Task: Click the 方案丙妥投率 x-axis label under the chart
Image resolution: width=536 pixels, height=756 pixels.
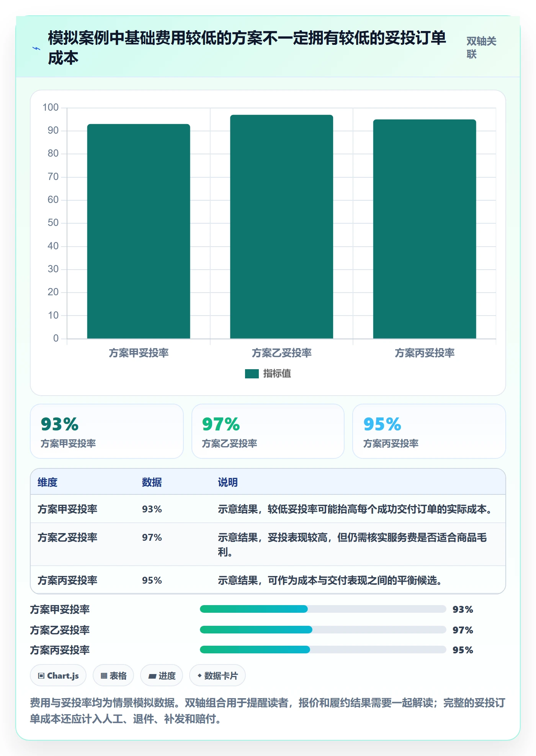Action: click(425, 353)
